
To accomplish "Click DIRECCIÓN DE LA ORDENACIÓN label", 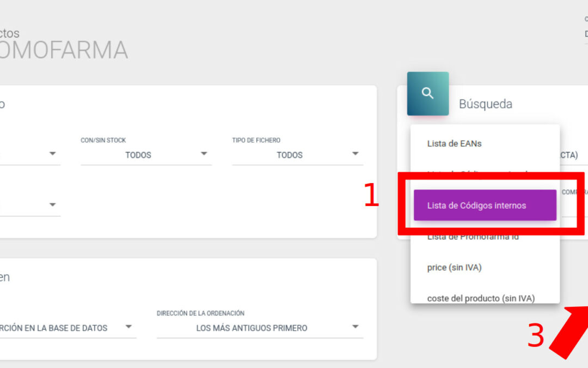I will 200,313.
